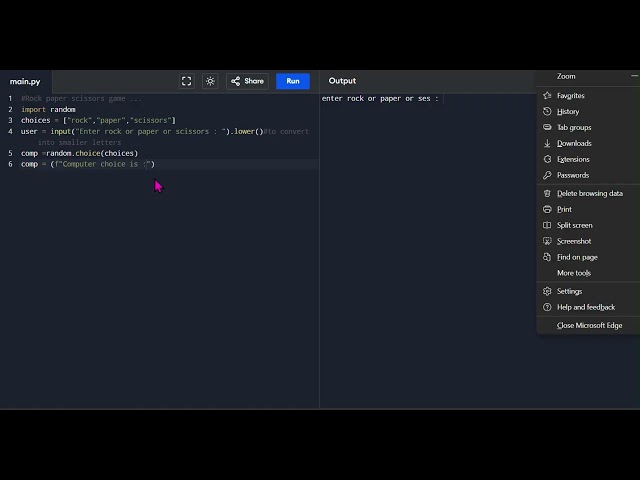
Task: Click the Help and feedback question icon
Action: 547,307
